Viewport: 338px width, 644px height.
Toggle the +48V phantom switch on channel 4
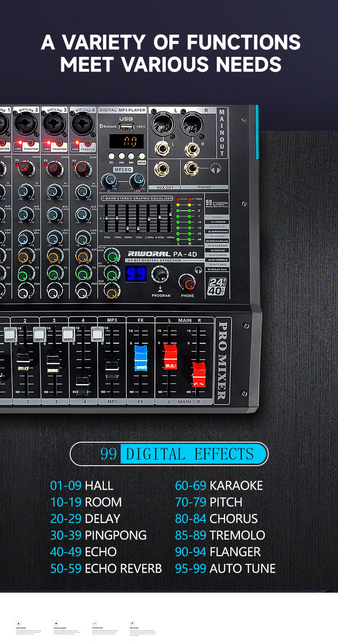[89, 143]
